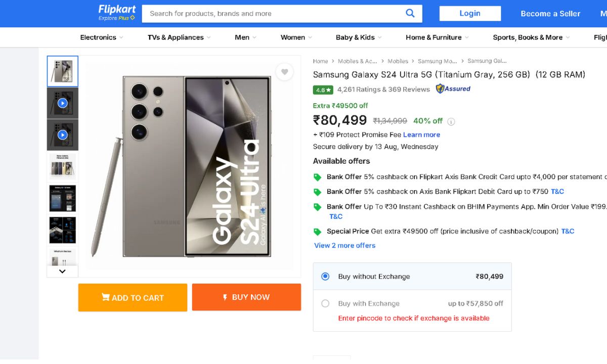Select Buy without Exchange option
607x364 pixels.
click(325, 277)
